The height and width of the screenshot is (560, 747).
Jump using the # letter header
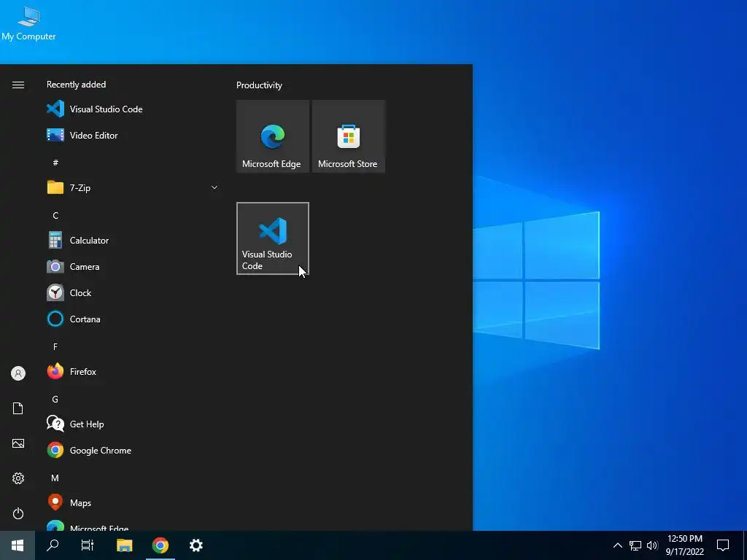tap(55, 163)
